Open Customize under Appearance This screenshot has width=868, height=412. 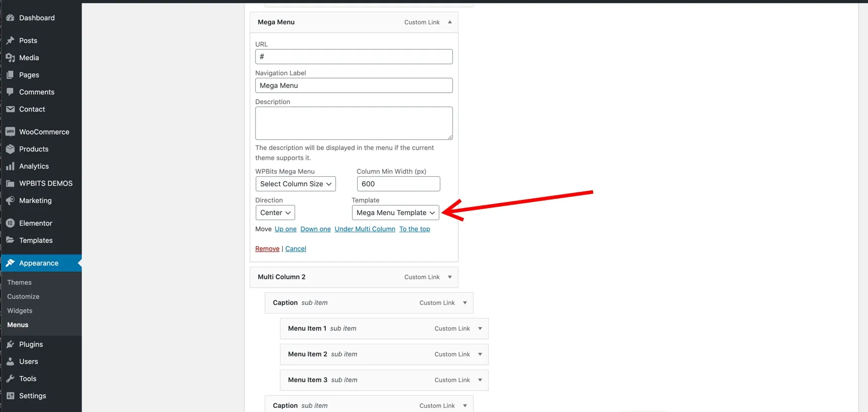(23, 296)
